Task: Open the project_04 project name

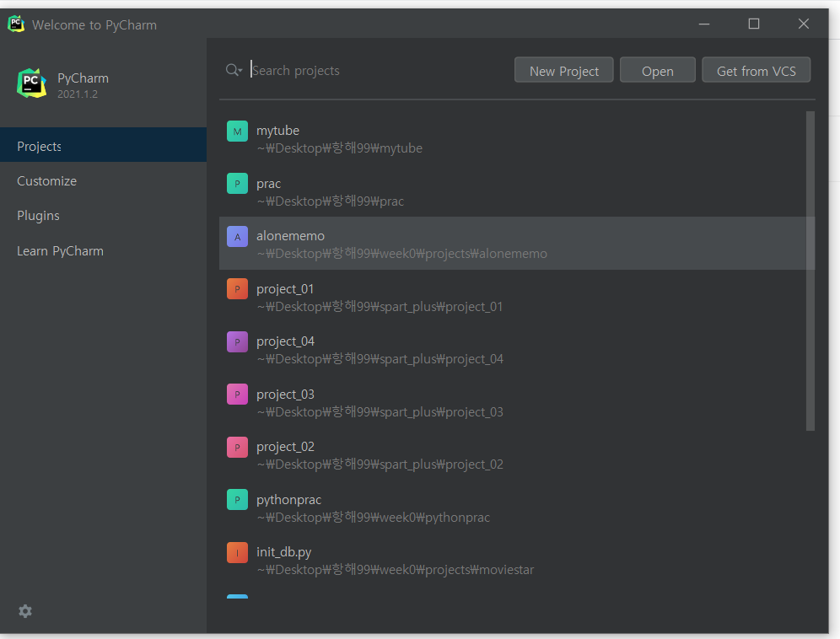Action: point(285,341)
